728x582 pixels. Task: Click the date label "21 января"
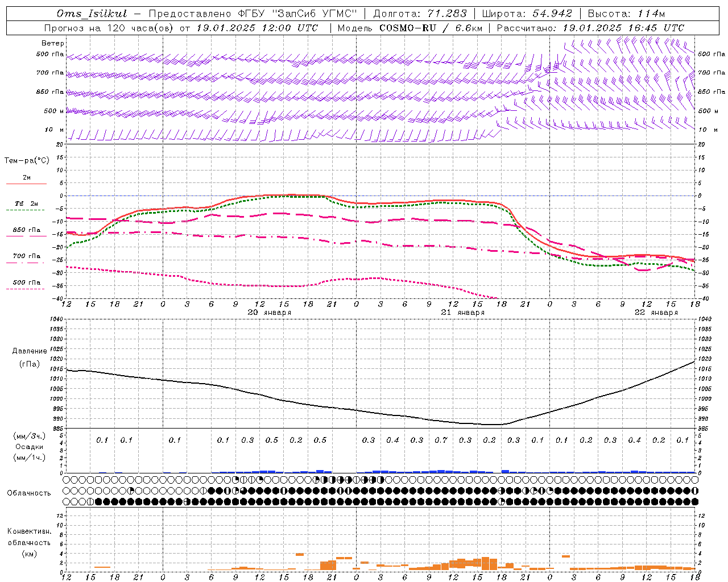point(462,313)
